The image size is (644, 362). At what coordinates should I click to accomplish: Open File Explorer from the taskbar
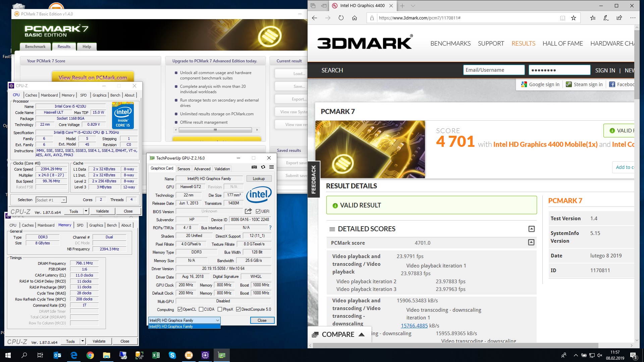pyautogui.click(x=107, y=355)
